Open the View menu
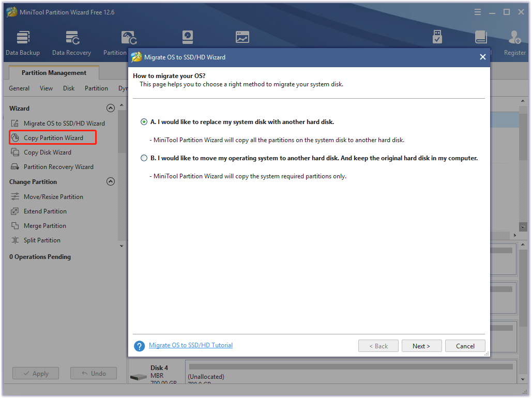 (x=46, y=88)
